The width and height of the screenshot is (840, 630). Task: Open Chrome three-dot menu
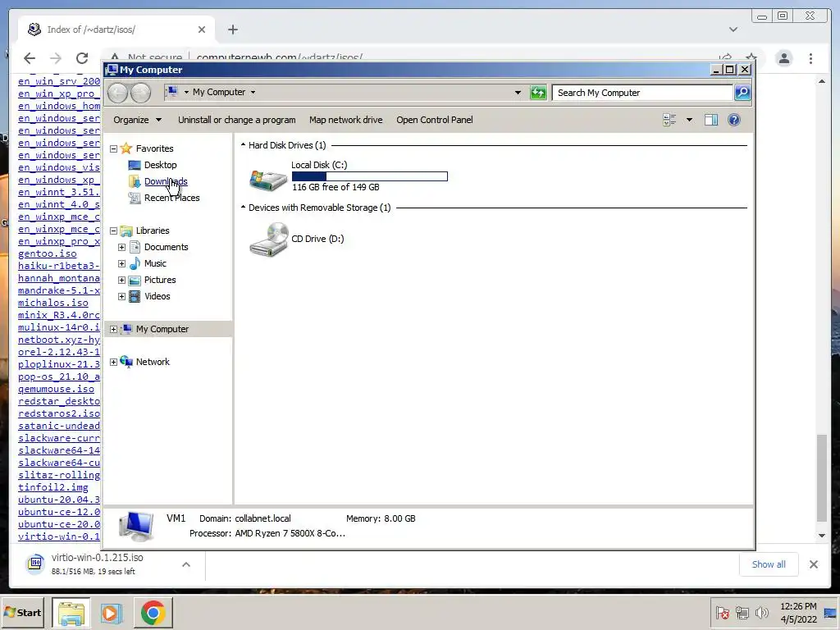pos(810,58)
